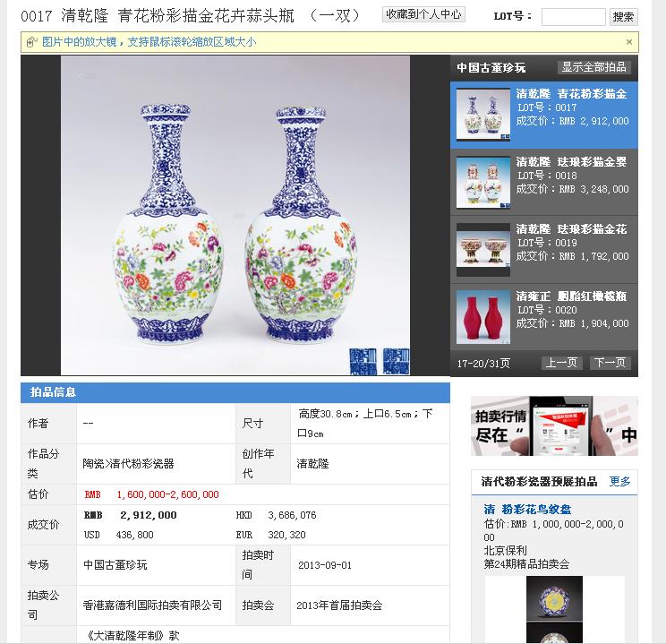Close the yellow magnifier tip bar

629,42
